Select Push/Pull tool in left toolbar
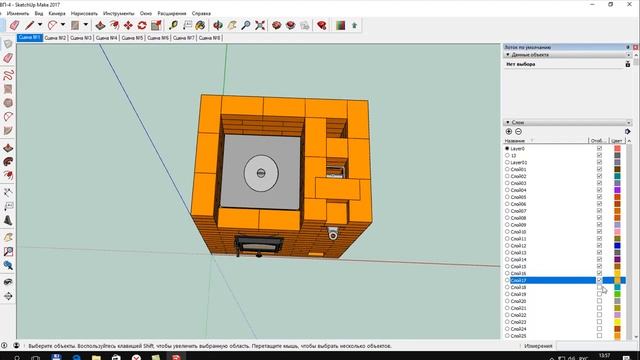 click(x=8, y=148)
